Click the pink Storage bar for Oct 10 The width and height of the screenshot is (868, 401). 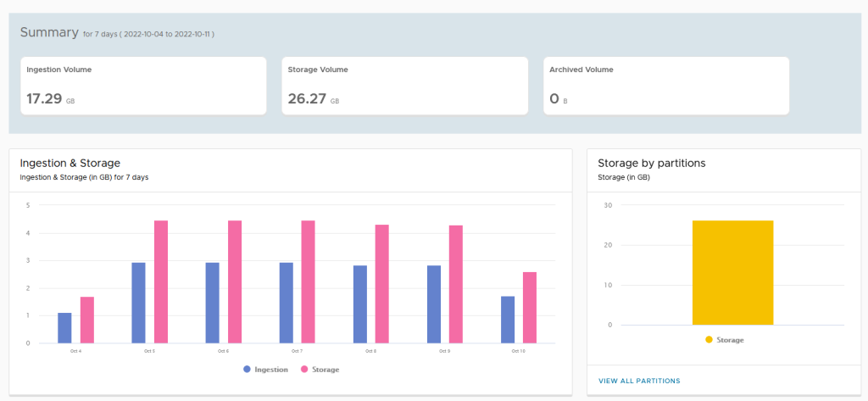(x=530, y=307)
